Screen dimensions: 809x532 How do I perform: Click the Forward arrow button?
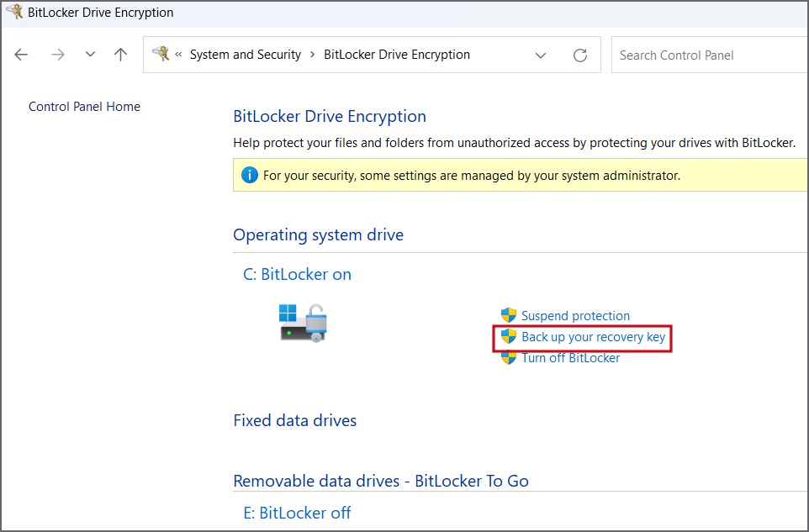tap(57, 55)
